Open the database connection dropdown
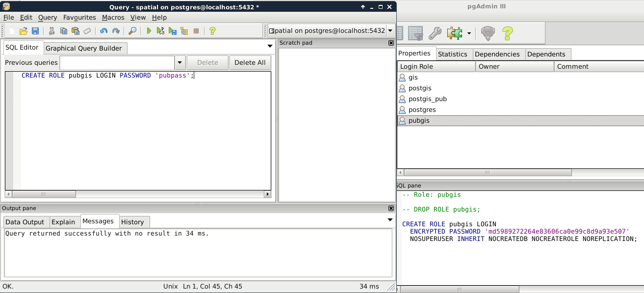 click(x=390, y=30)
